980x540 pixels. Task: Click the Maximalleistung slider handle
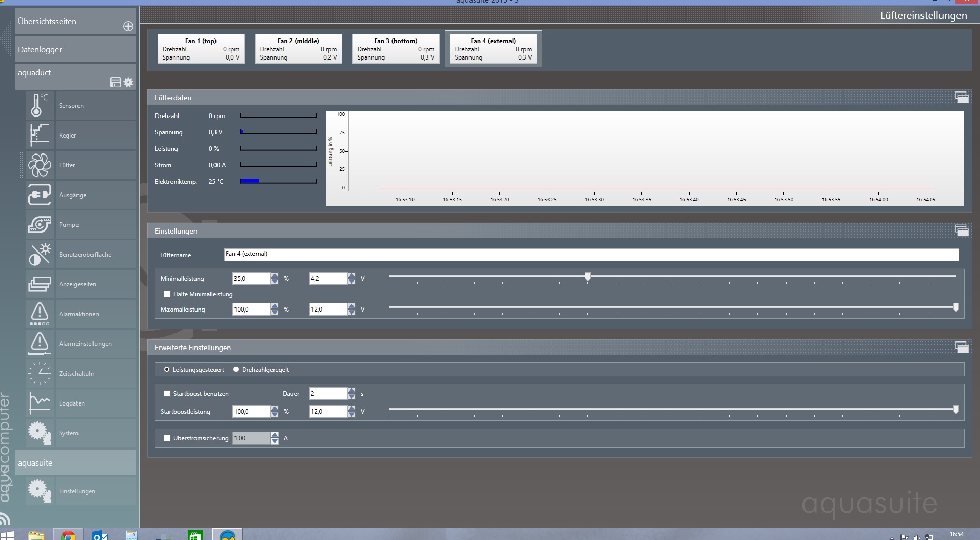[956, 307]
